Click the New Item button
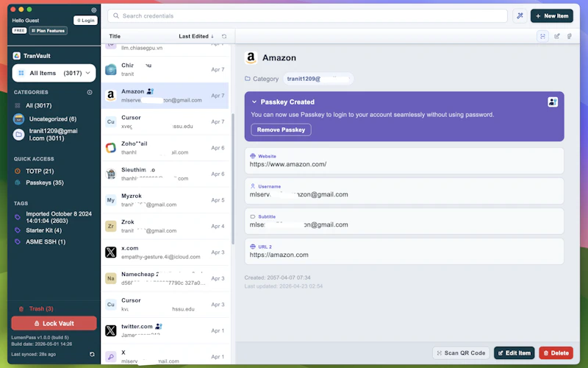 [552, 15]
